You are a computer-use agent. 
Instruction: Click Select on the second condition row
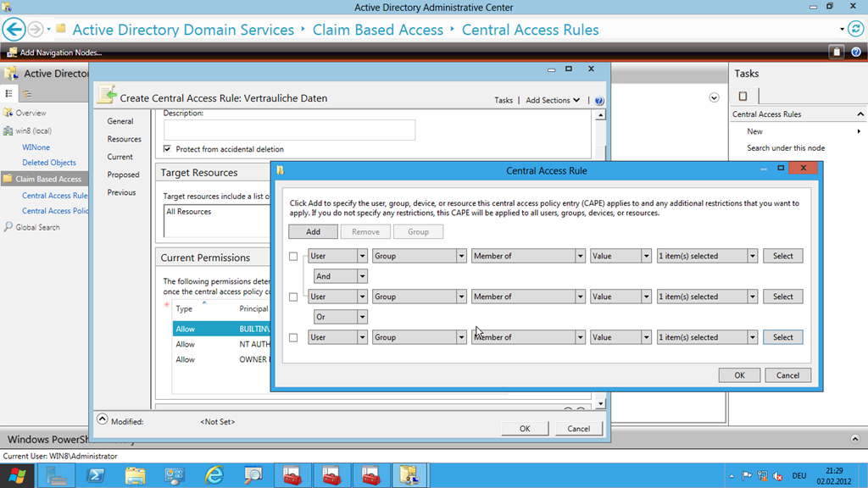click(782, 297)
